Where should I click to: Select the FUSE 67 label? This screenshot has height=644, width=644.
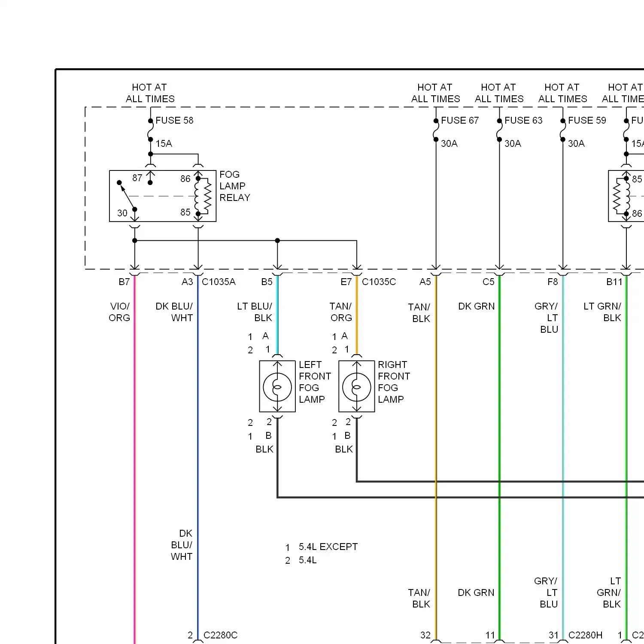coord(460,120)
